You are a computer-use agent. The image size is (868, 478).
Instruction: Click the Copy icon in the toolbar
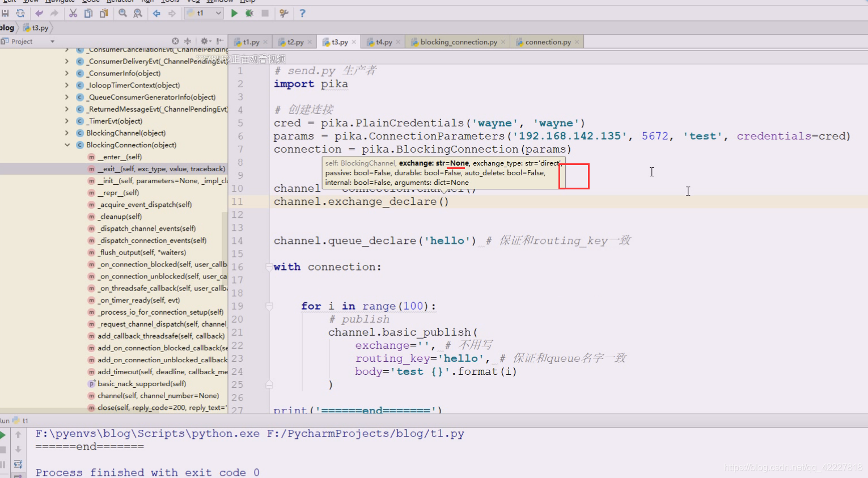tap(88, 13)
